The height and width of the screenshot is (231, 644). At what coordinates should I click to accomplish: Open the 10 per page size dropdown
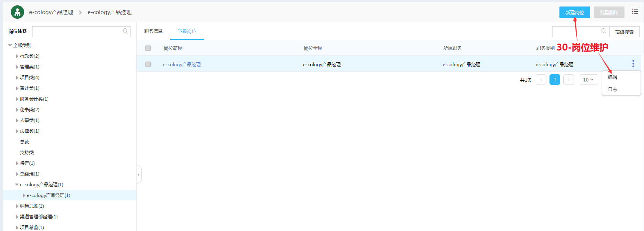pyautogui.click(x=588, y=80)
